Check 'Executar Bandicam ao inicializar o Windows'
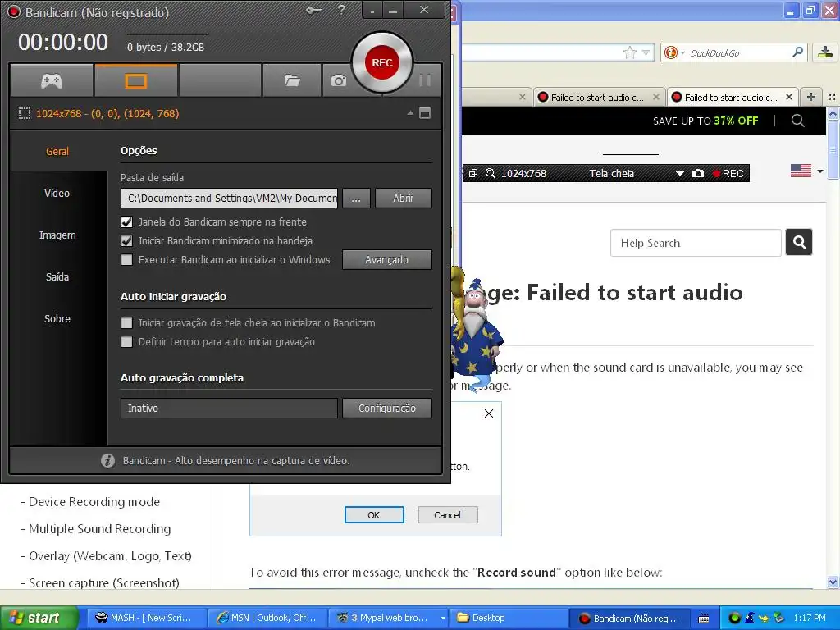The width and height of the screenshot is (840, 630). pos(126,260)
